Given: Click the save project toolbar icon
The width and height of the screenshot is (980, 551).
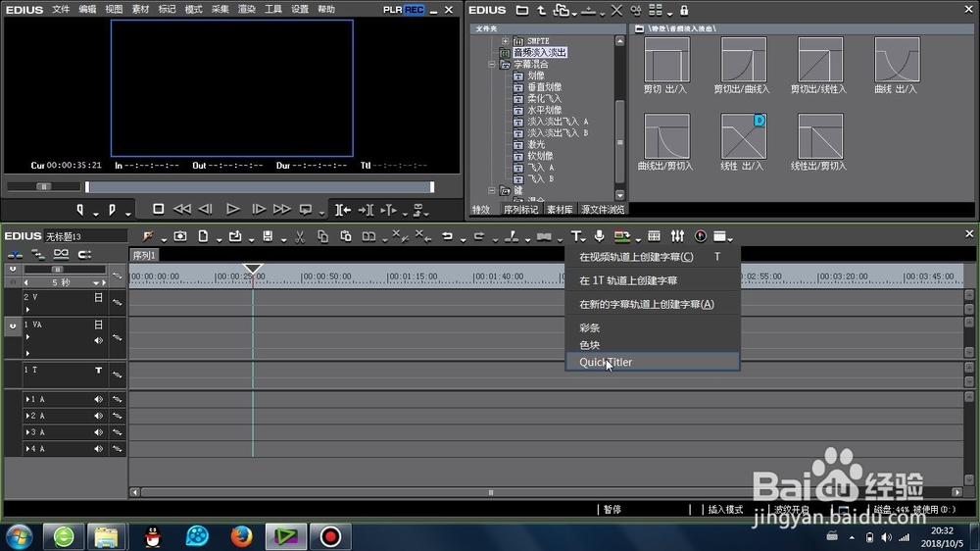Looking at the screenshot, I should pos(268,235).
